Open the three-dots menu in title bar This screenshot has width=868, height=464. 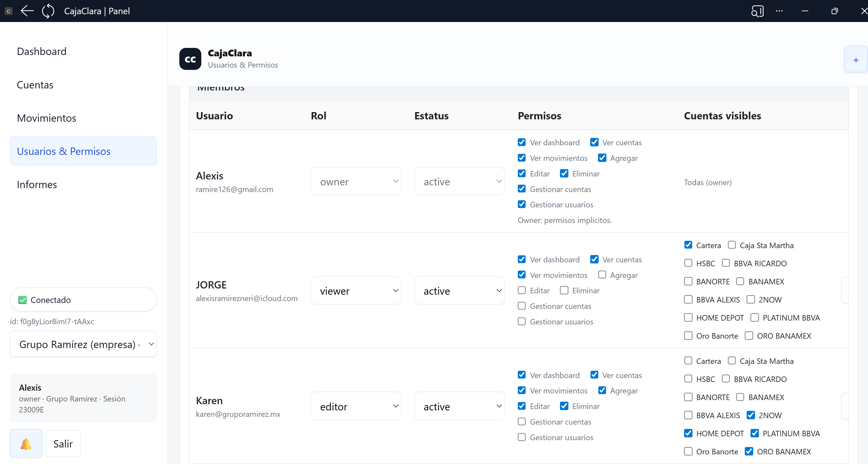[779, 11]
